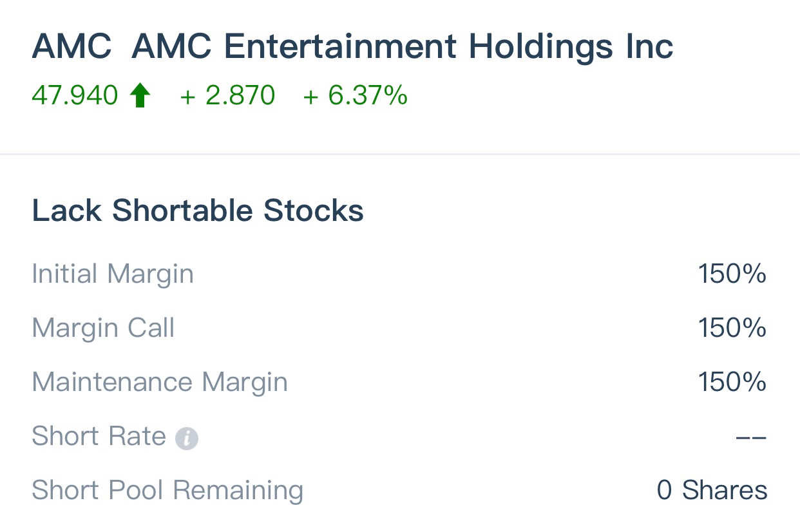This screenshot has width=800, height=532.
Task: Click the +6.37% percent change
Action: 355,96
